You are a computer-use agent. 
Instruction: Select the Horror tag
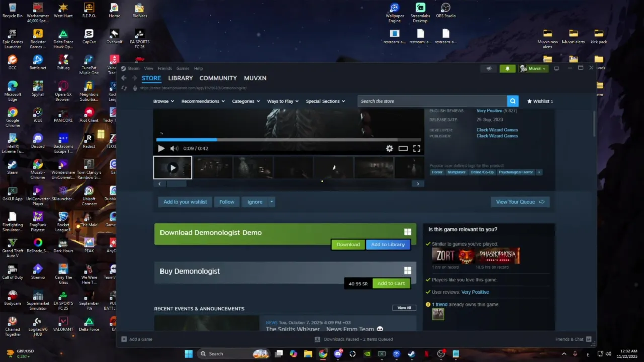437,172
